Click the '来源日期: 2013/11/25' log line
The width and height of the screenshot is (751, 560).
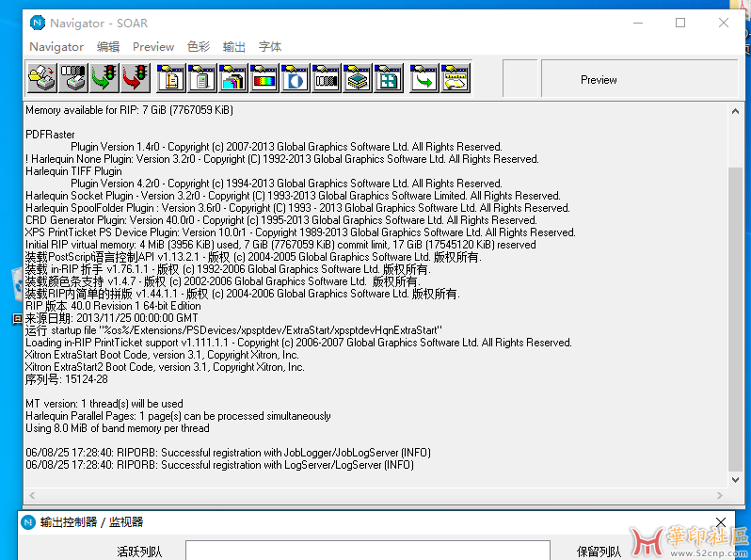click(x=112, y=318)
